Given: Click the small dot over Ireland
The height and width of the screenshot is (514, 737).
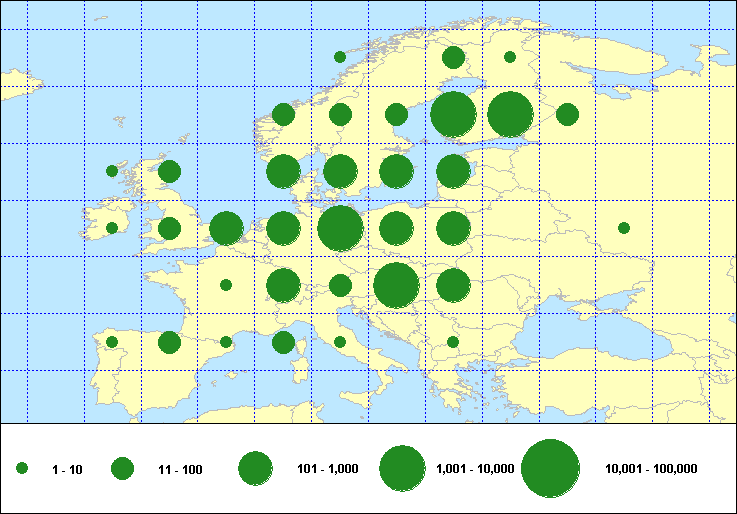Looking at the screenshot, I should pyautogui.click(x=112, y=228).
